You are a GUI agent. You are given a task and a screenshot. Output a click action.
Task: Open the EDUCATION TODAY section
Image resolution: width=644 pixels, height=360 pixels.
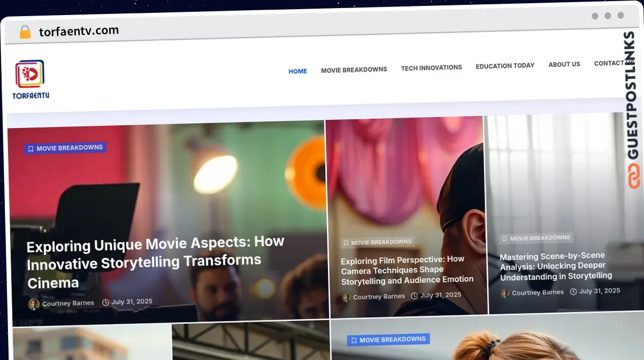(x=504, y=66)
